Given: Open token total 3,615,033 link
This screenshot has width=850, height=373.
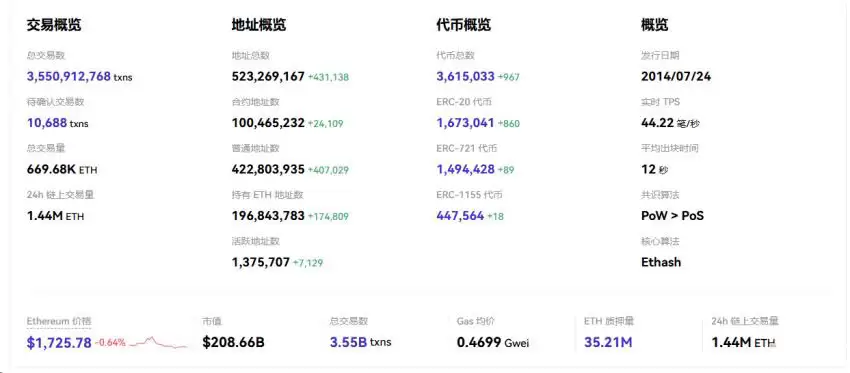Looking at the screenshot, I should coord(465,76).
